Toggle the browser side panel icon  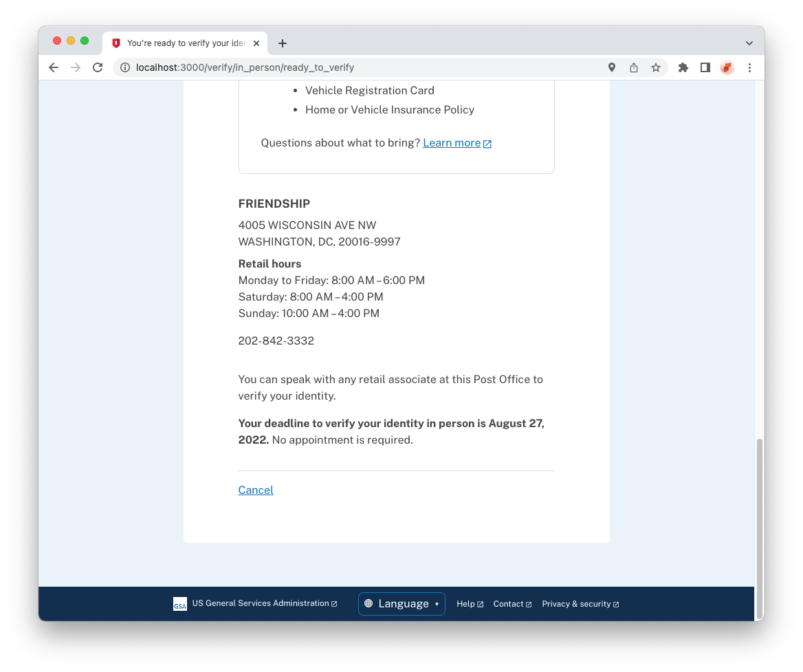pos(705,67)
